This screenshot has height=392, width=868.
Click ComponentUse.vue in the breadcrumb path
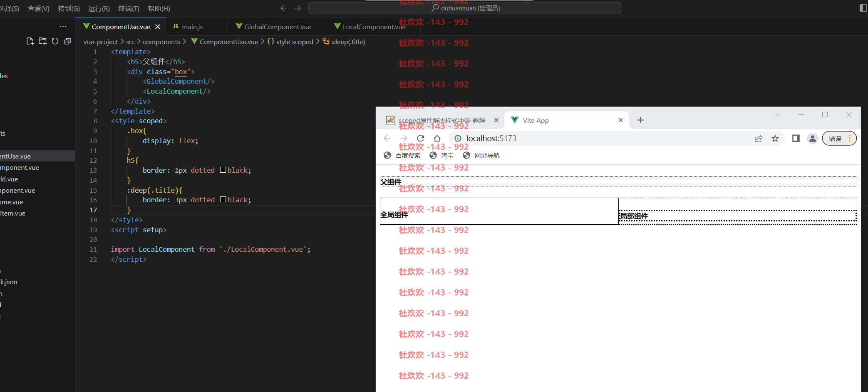click(228, 42)
